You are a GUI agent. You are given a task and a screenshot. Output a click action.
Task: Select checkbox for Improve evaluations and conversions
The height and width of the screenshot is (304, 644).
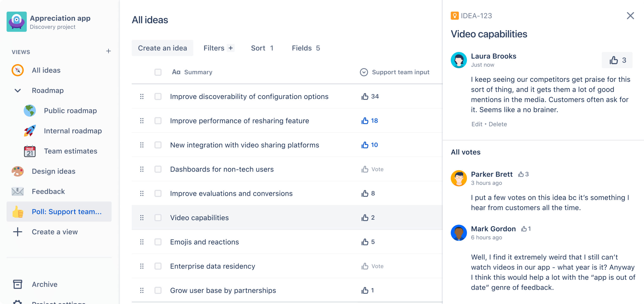point(158,193)
